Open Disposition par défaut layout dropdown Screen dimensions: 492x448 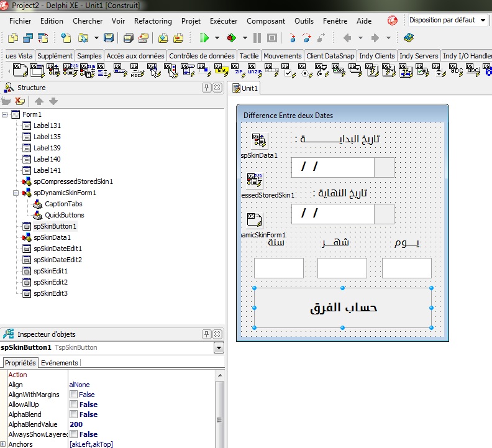483,21
